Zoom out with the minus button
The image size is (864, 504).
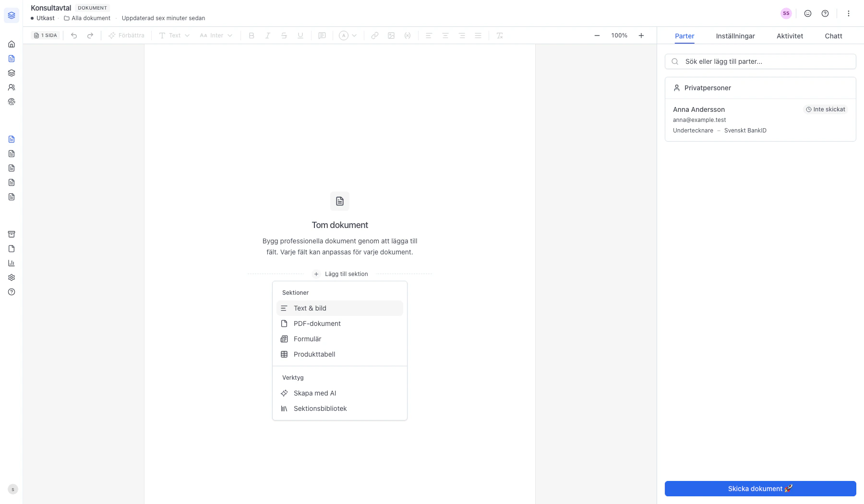[x=597, y=36]
